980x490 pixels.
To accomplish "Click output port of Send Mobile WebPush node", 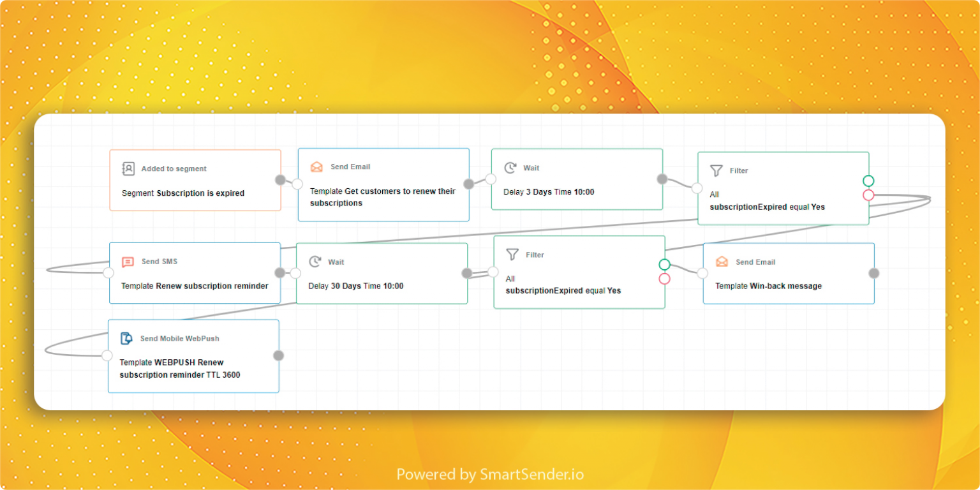I will tap(278, 355).
